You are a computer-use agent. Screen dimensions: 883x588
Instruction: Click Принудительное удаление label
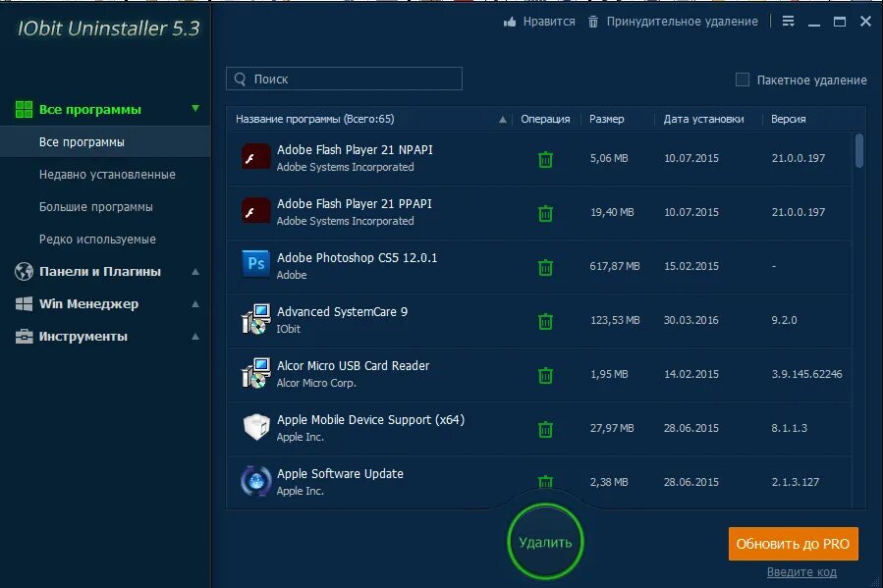pos(682,22)
